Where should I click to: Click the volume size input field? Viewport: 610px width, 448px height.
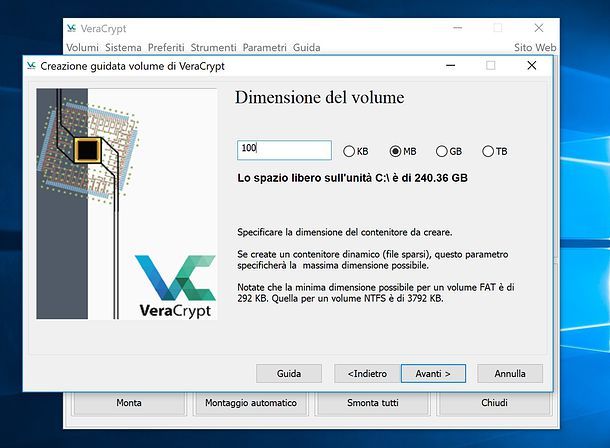tap(284, 150)
